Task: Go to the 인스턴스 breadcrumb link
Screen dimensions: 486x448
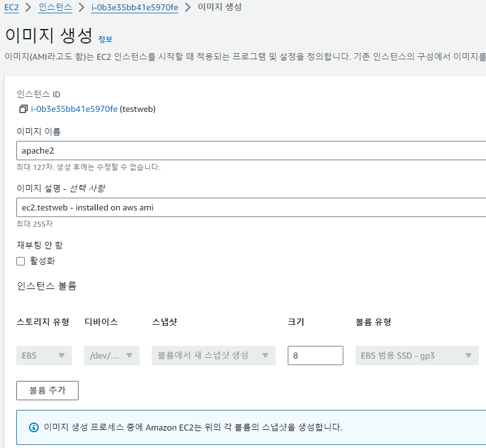Action: 55,7
